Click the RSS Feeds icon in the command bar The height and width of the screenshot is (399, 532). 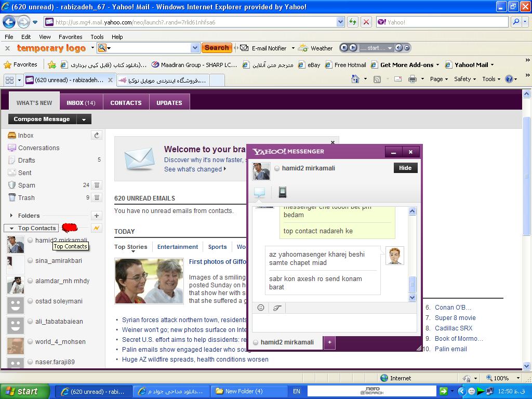(377, 79)
